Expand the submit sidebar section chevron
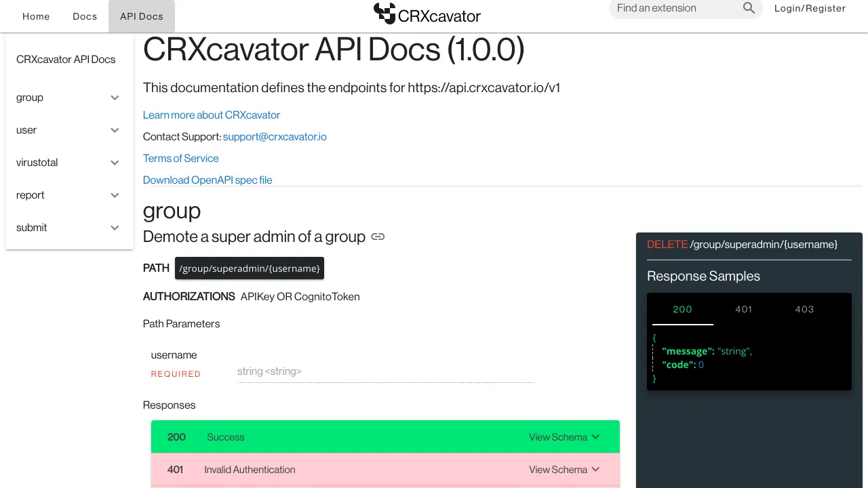The width and height of the screenshot is (868, 488). click(115, 228)
